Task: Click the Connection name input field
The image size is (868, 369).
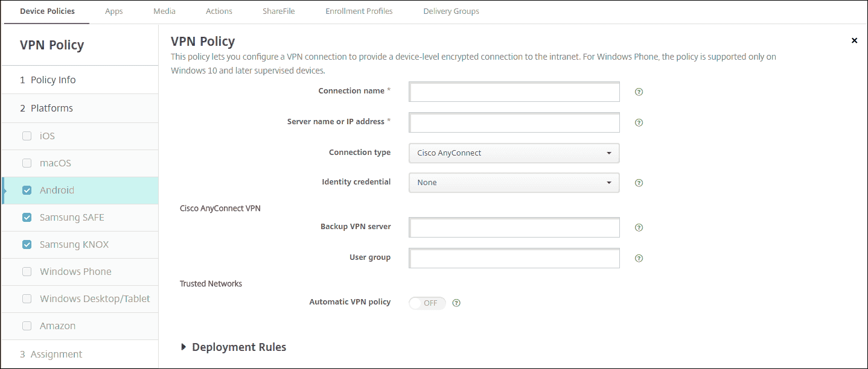Action: (514, 92)
